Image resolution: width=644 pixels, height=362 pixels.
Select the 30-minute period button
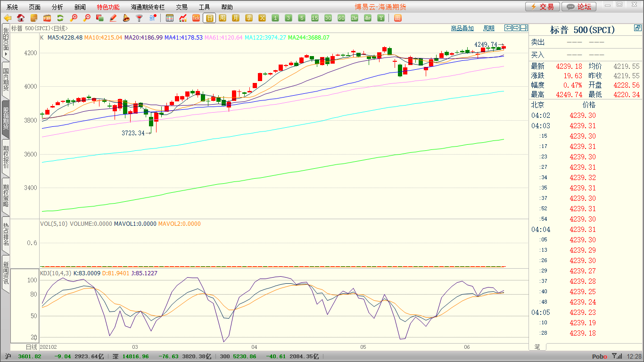[x=328, y=18]
